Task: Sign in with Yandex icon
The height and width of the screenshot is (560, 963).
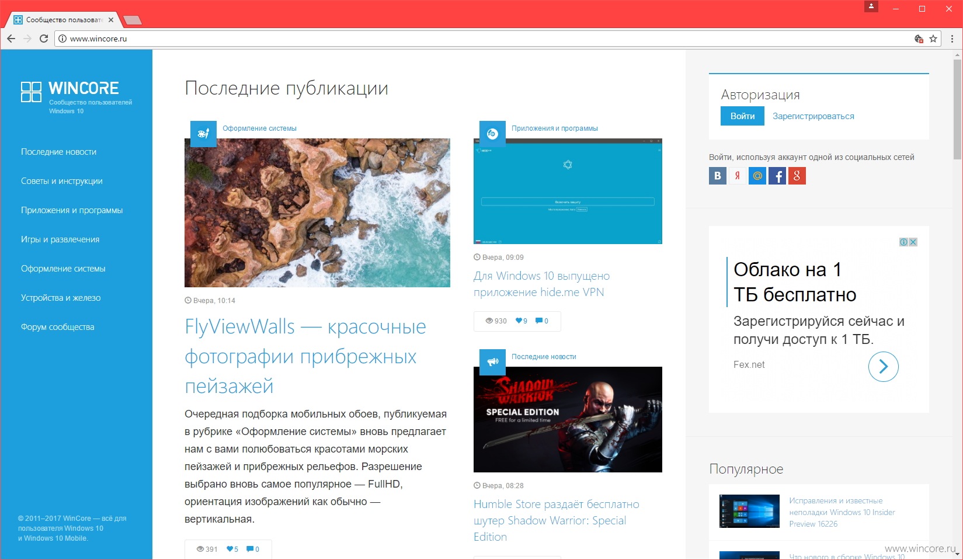Action: 738,176
